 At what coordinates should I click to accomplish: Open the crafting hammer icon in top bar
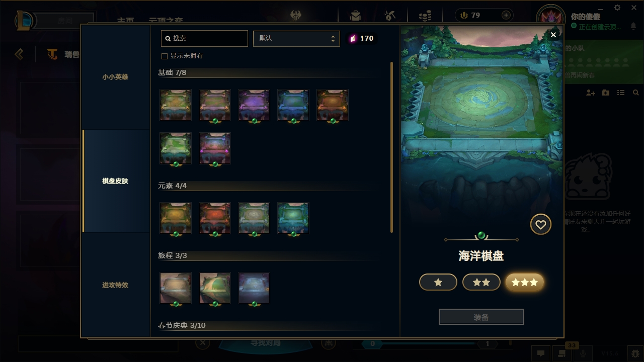[x=390, y=16]
